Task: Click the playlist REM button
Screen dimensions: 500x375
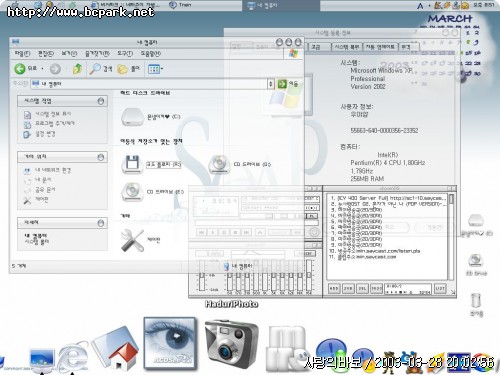Action: [348, 289]
